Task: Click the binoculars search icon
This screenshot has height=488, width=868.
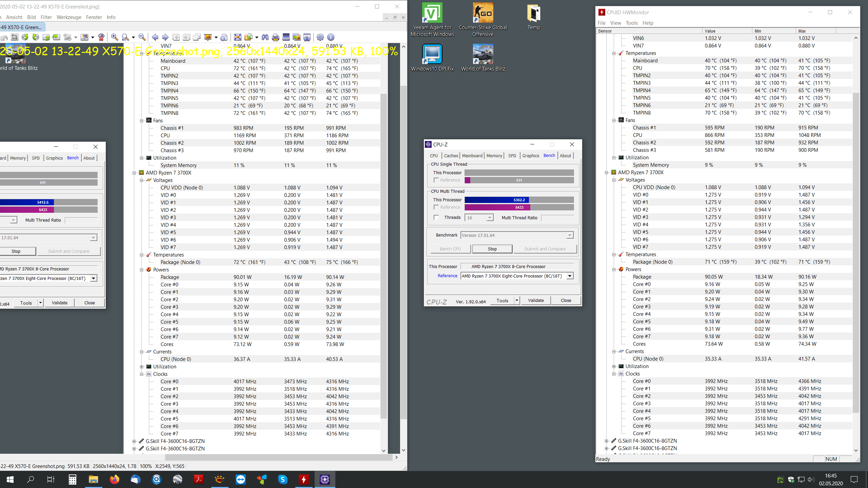Action: click(x=265, y=37)
